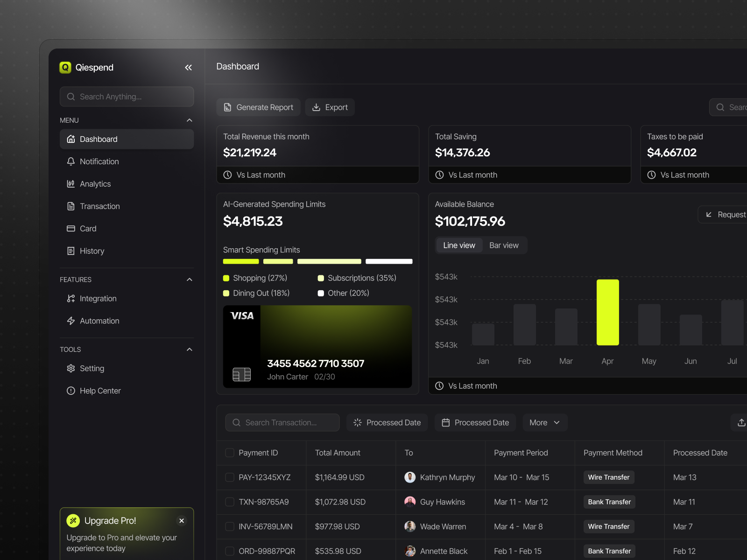747x560 pixels.
Task: Click the Generate Report button
Action: pyautogui.click(x=258, y=107)
